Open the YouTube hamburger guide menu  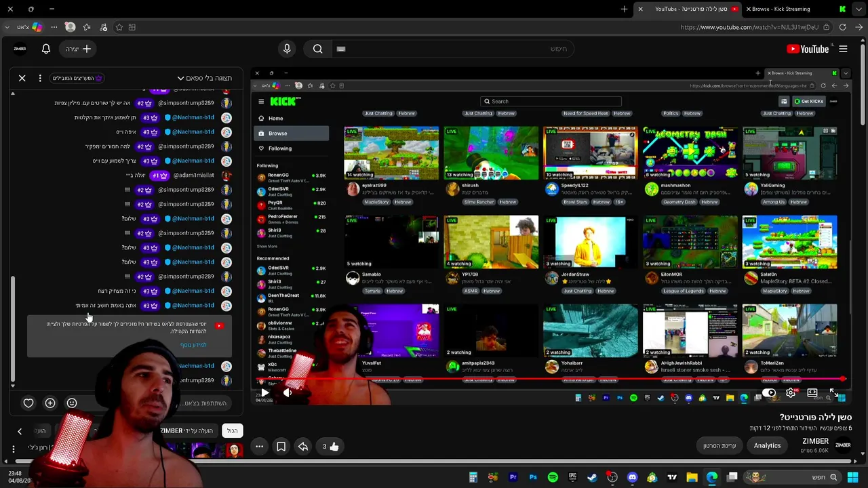click(843, 49)
